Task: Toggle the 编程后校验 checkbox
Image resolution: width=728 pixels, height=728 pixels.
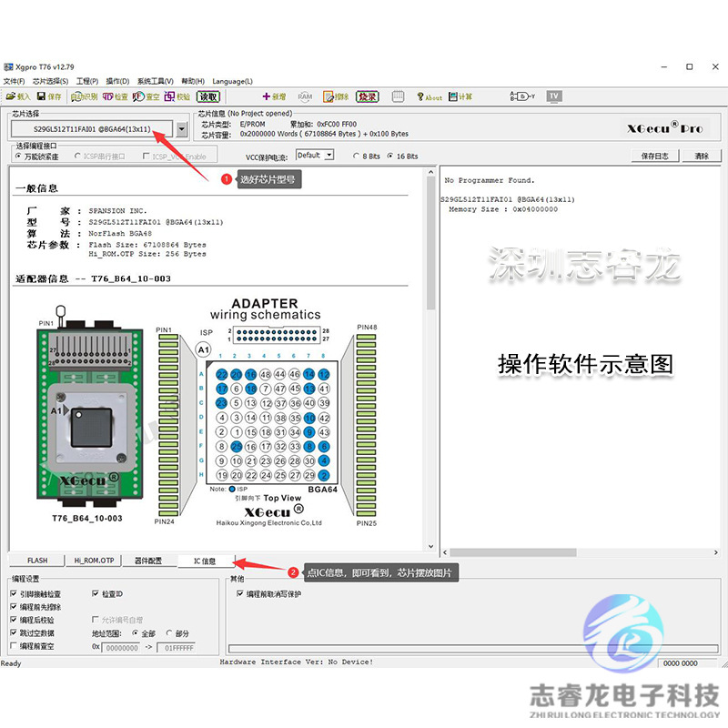Action: (x=14, y=620)
